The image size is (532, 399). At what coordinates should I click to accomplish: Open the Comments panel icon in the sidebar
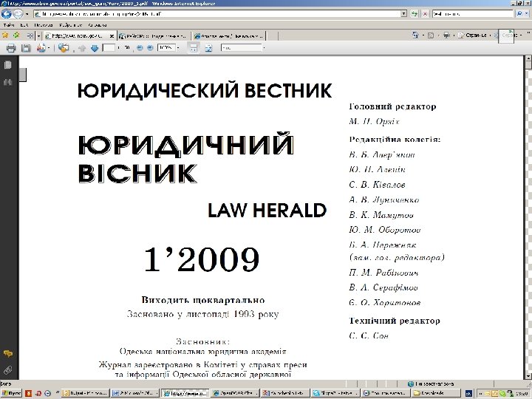(x=8, y=354)
